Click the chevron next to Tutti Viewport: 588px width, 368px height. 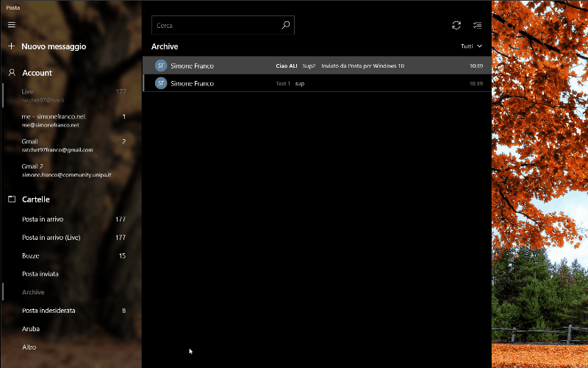(480, 46)
